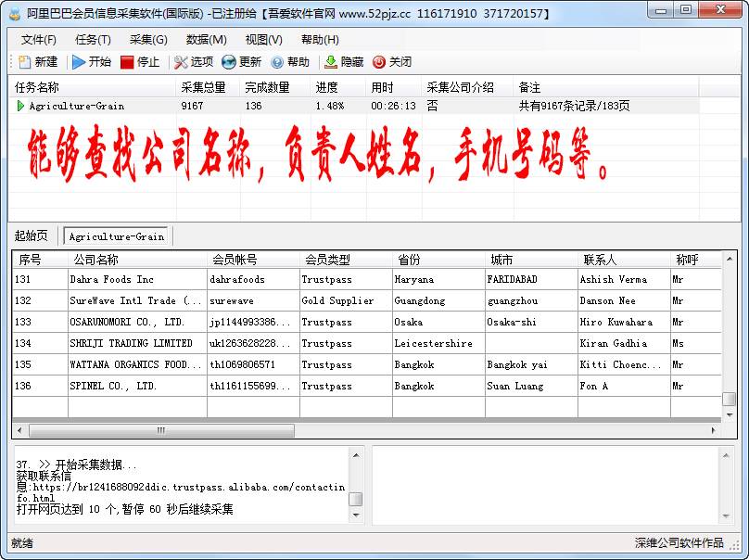Hide the window using the 隐藏 icon
The image size is (749, 560).
331,62
